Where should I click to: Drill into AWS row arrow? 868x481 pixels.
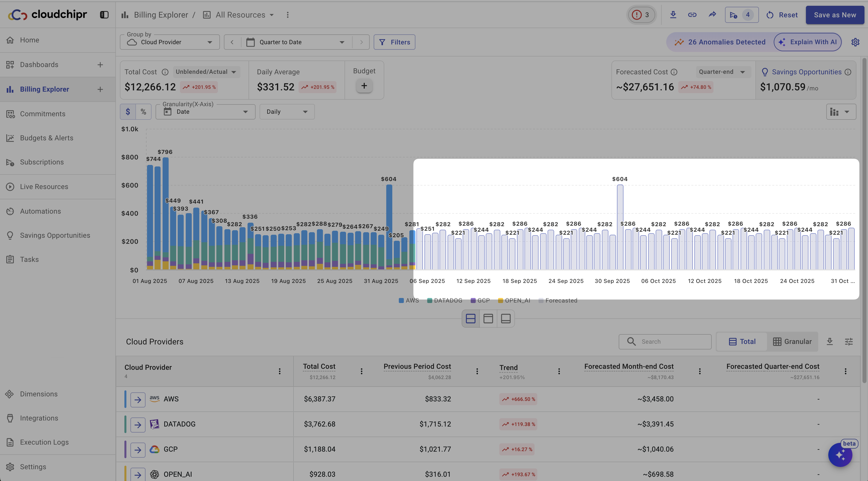click(138, 400)
